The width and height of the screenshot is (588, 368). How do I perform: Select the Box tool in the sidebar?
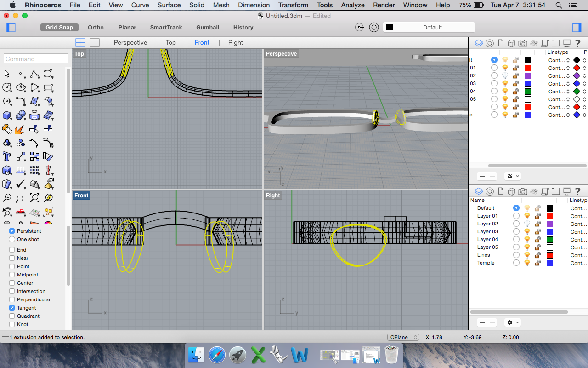[x=6, y=115]
